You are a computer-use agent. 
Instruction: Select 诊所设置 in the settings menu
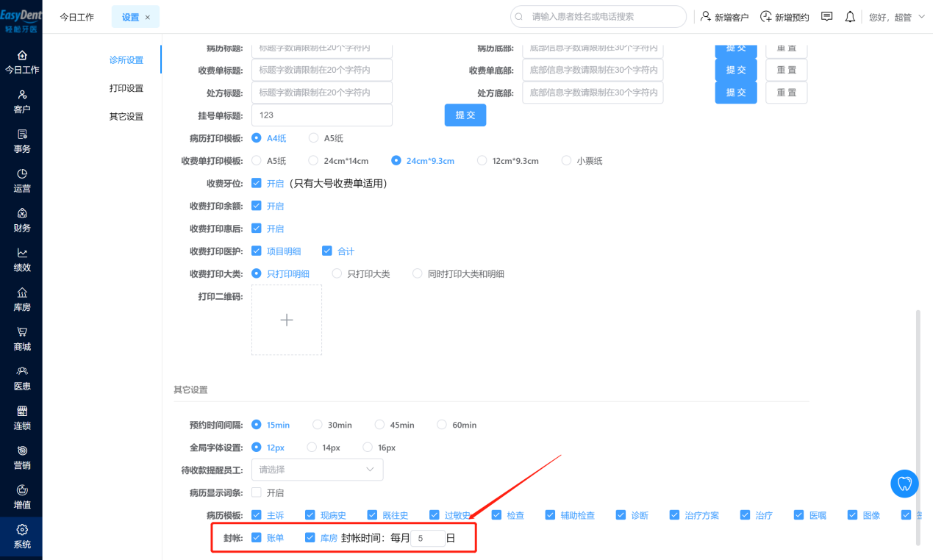pos(126,60)
